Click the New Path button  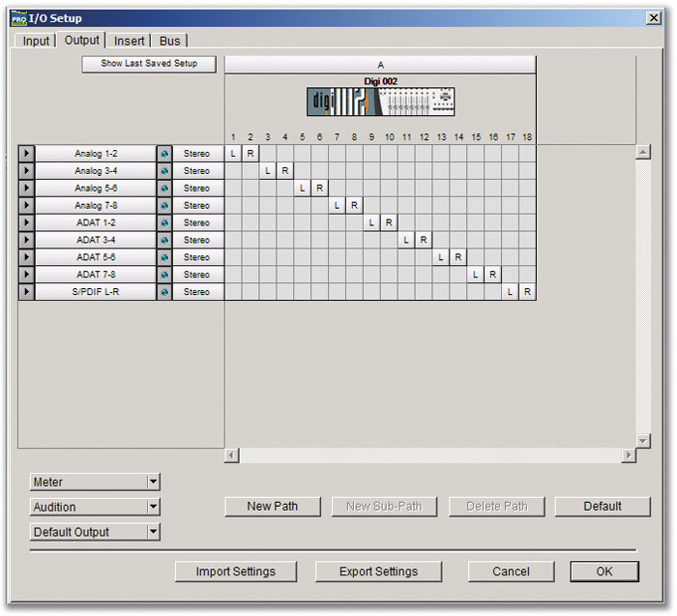pos(273,506)
